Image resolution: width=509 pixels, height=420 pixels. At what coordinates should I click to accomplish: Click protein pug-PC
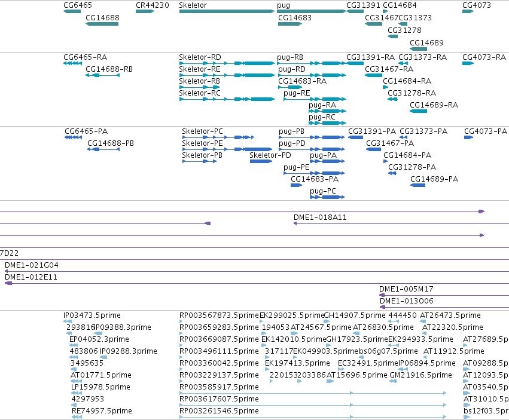tap(322, 191)
